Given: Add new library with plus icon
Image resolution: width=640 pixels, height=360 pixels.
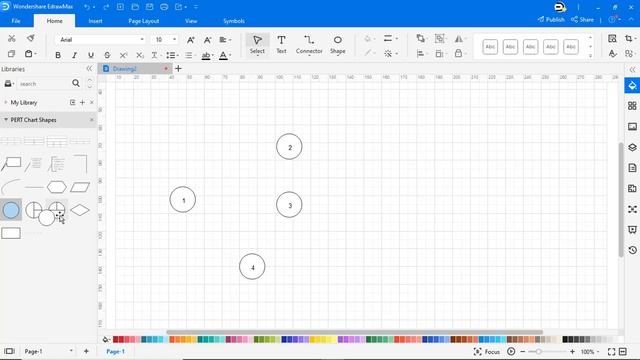Looking at the screenshot, I should click(x=82, y=102).
